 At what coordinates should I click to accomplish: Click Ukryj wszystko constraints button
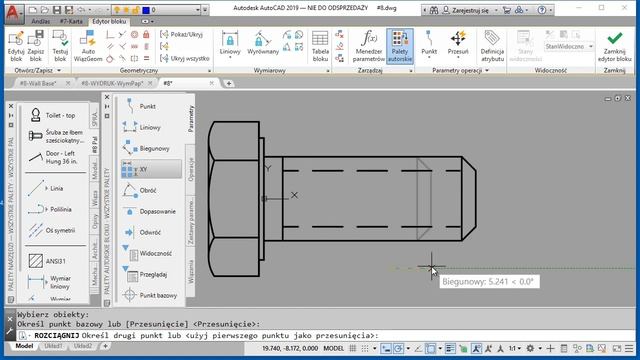click(x=185, y=58)
